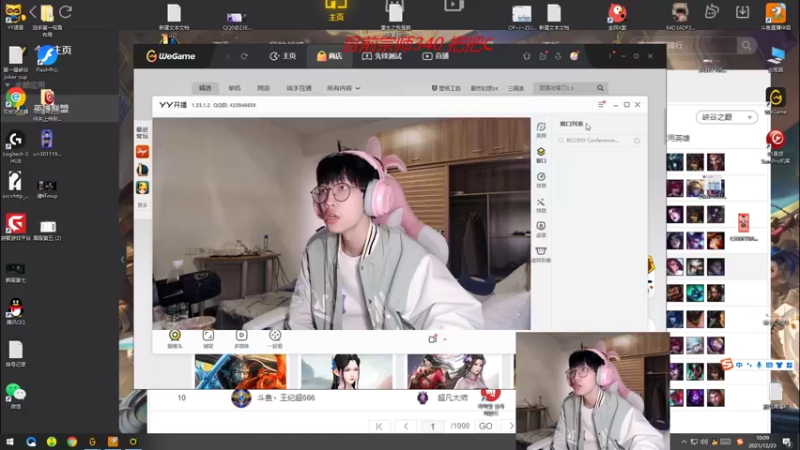Open WeGame user avatar in the title bar
Screen dimensions: 800x450
pos(574,56)
